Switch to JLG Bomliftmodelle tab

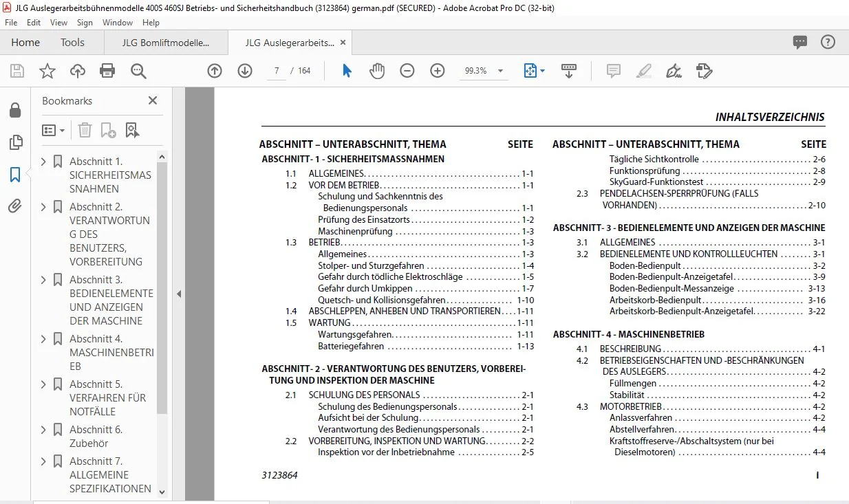coord(166,43)
